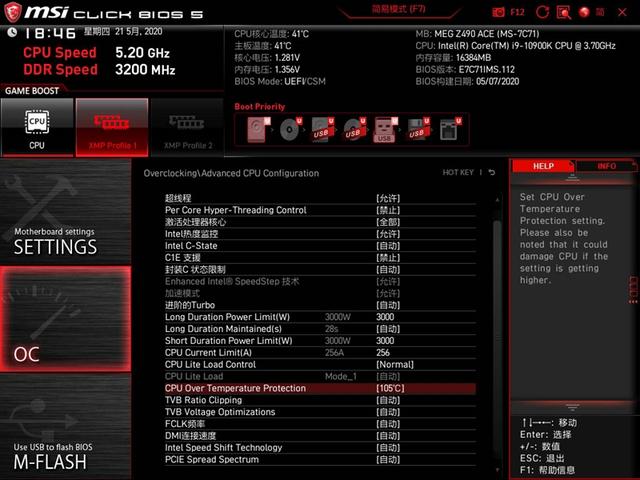This screenshot has height=480, width=640.
Task: Edit Long Duration Power Limit(W) value 3000
Action: click(x=385, y=317)
